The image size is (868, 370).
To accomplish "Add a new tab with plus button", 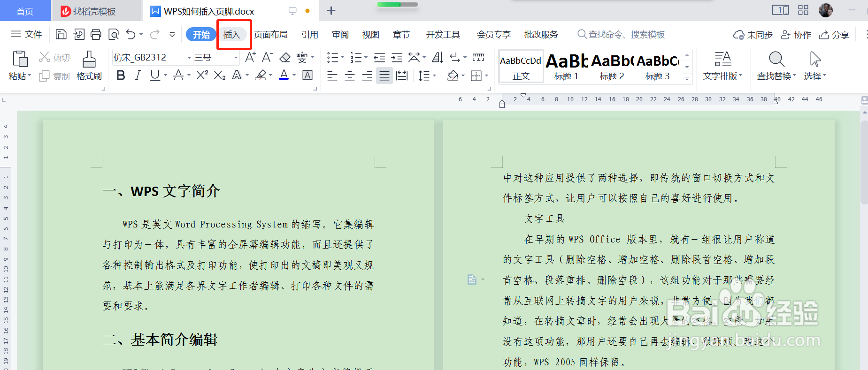I will pyautogui.click(x=331, y=10).
